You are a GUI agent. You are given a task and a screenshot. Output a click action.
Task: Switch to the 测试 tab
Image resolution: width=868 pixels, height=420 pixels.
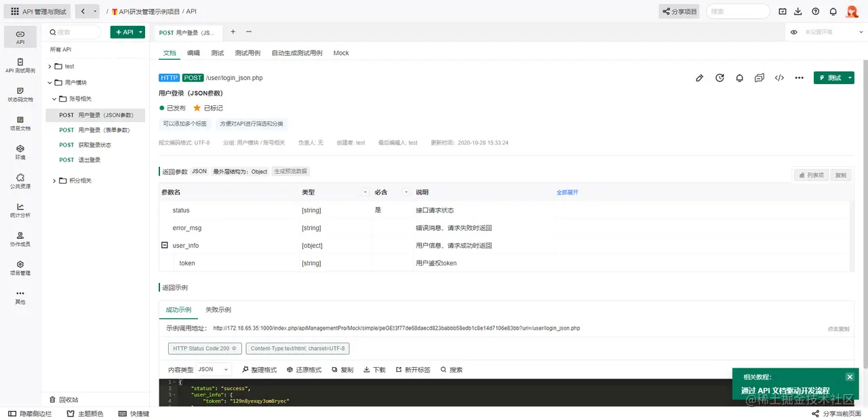(x=218, y=53)
